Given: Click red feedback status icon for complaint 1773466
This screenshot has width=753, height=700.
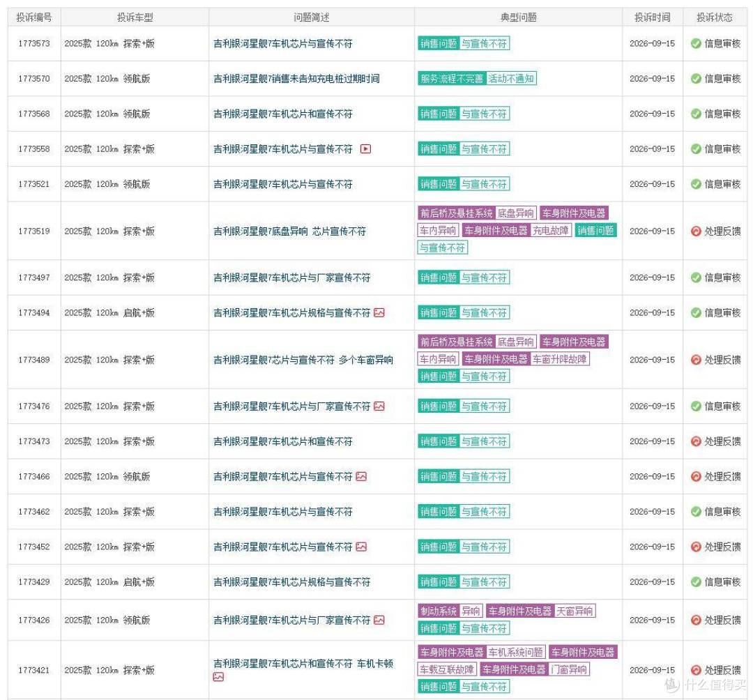Looking at the screenshot, I should pos(696,476).
